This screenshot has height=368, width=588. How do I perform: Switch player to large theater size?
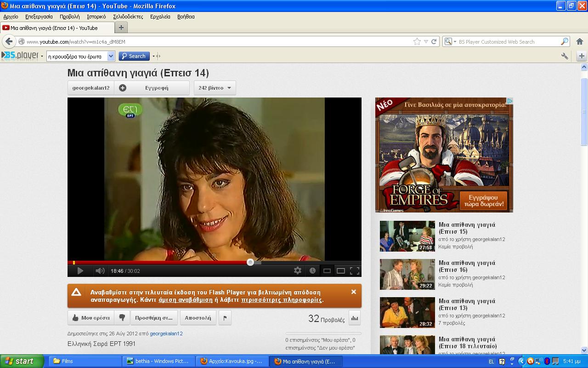[x=340, y=271]
